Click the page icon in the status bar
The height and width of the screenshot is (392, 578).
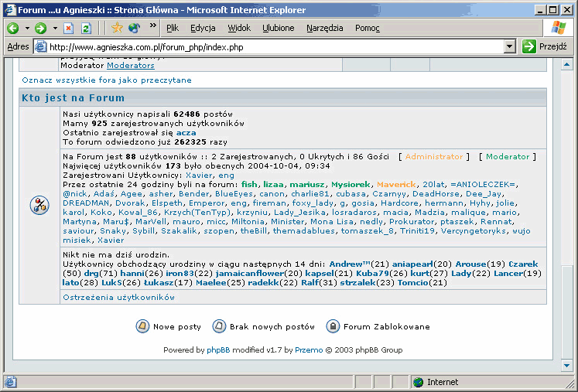(10, 382)
